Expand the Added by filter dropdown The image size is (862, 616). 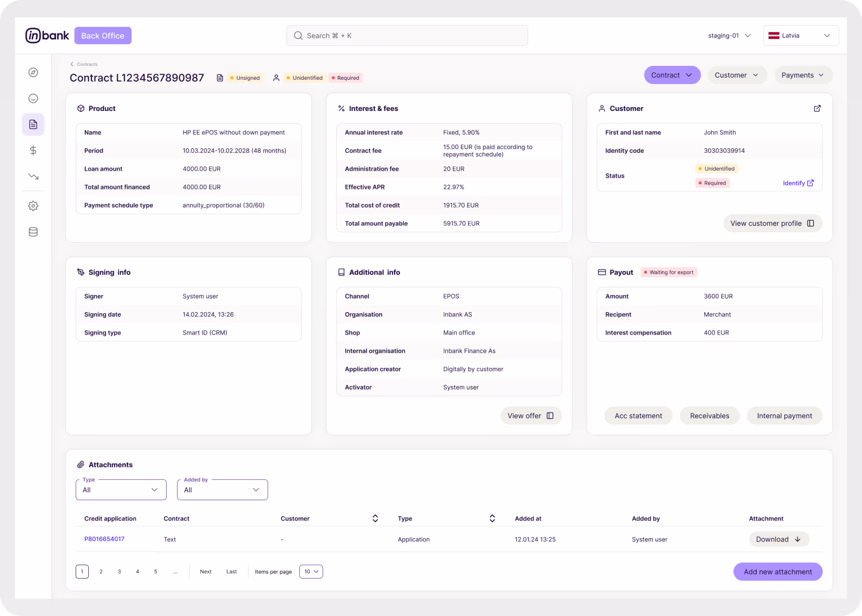click(x=222, y=490)
